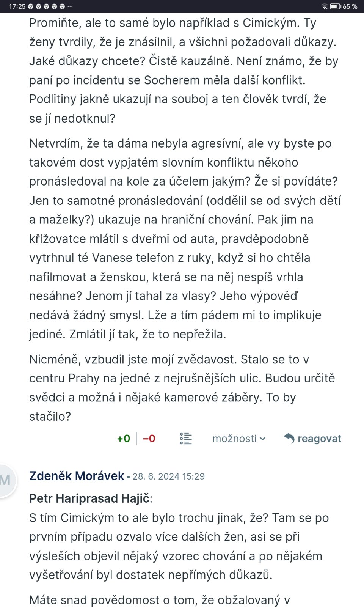Click the reply arrow icon

289,438
